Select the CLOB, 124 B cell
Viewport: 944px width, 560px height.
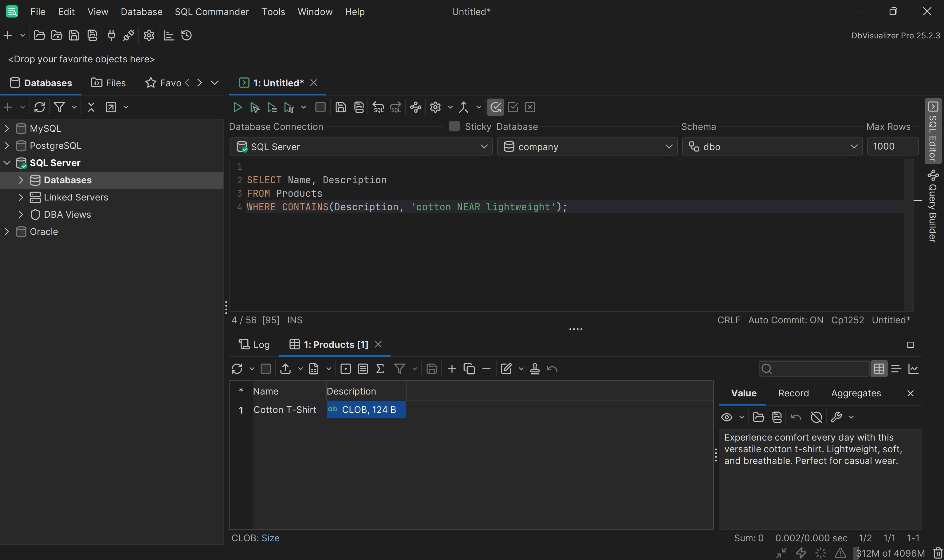(x=366, y=410)
